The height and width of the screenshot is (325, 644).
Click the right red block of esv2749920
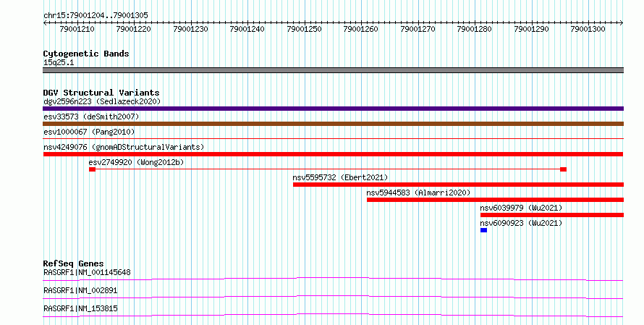point(564,169)
